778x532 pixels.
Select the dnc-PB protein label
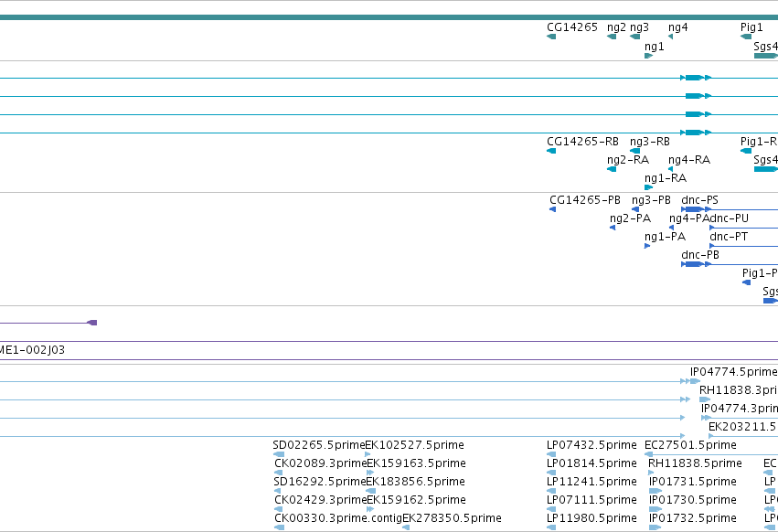(700, 255)
